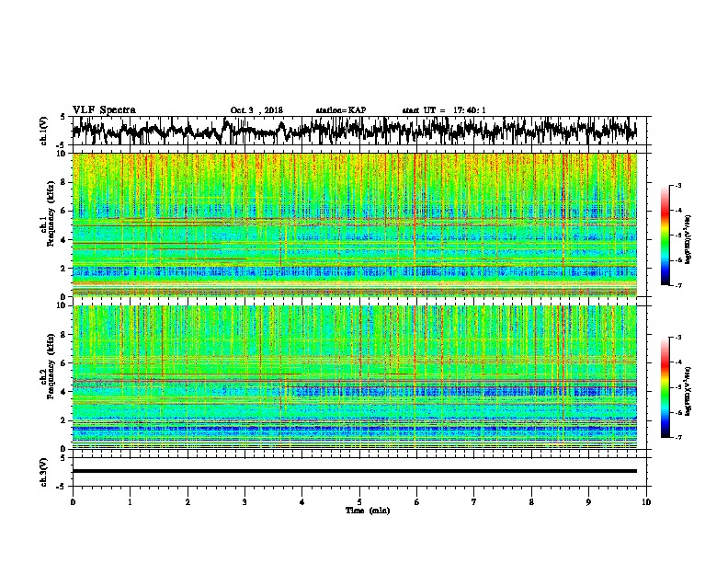Click the "-3" label on ch.1 color bar
Viewport: 728px width, 563px height.
pyautogui.click(x=678, y=185)
